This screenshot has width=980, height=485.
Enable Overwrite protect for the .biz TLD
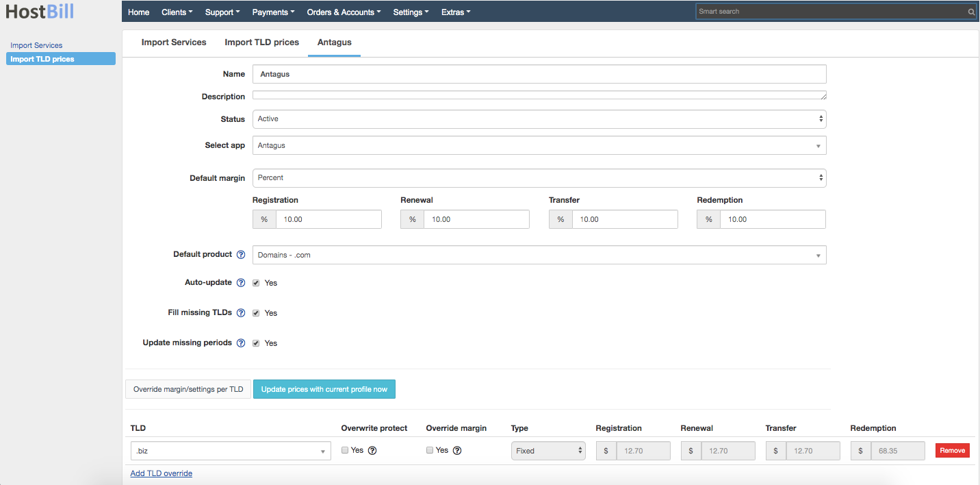345,450
